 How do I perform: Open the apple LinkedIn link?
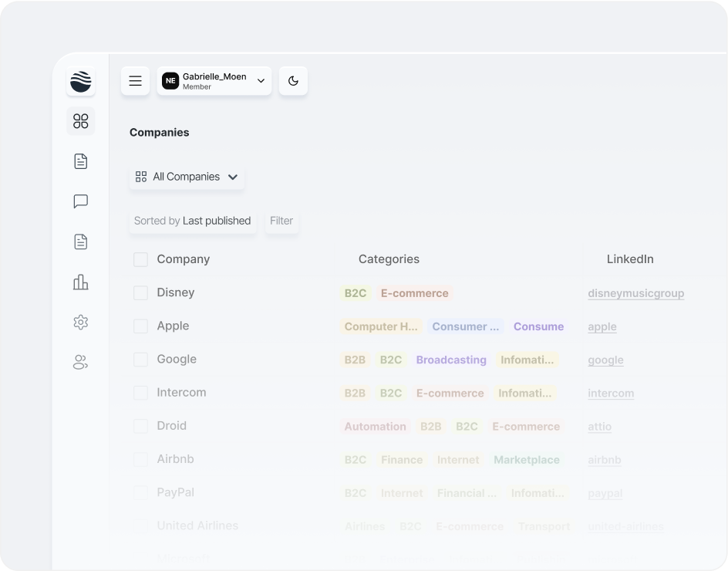click(602, 326)
